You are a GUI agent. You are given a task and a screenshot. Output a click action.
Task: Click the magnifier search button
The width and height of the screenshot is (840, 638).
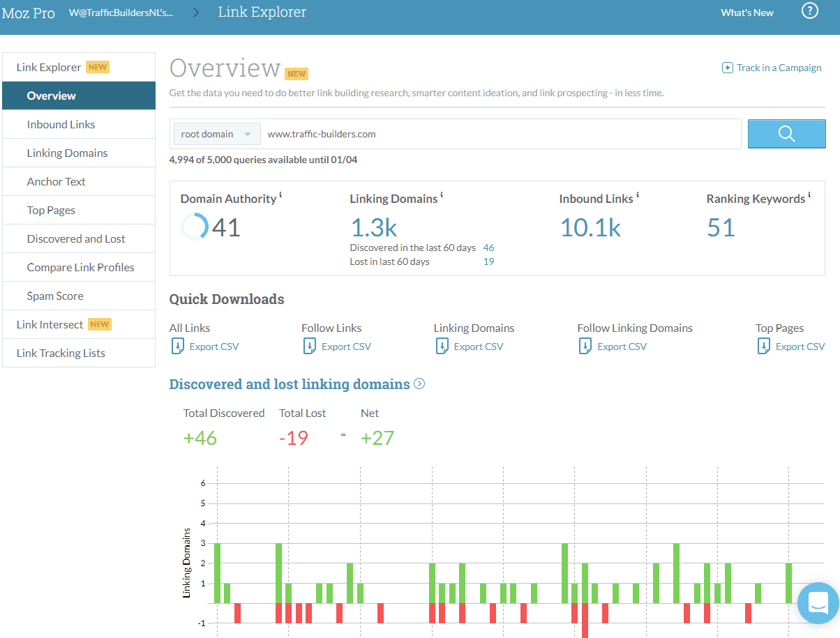tap(786, 134)
